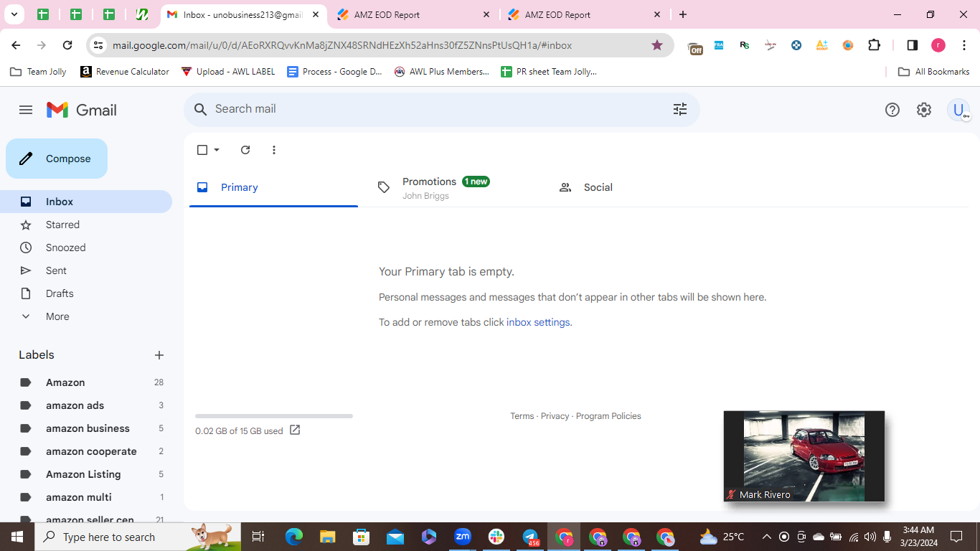Viewport: 980px width, 551px height.
Task: Open Slack from the taskbar
Action: pos(496,537)
